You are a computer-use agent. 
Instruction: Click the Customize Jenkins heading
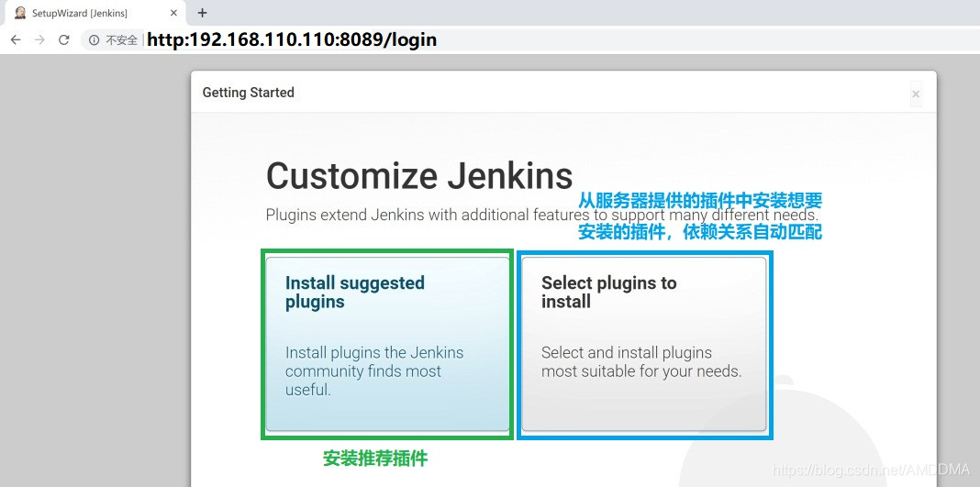pos(419,176)
